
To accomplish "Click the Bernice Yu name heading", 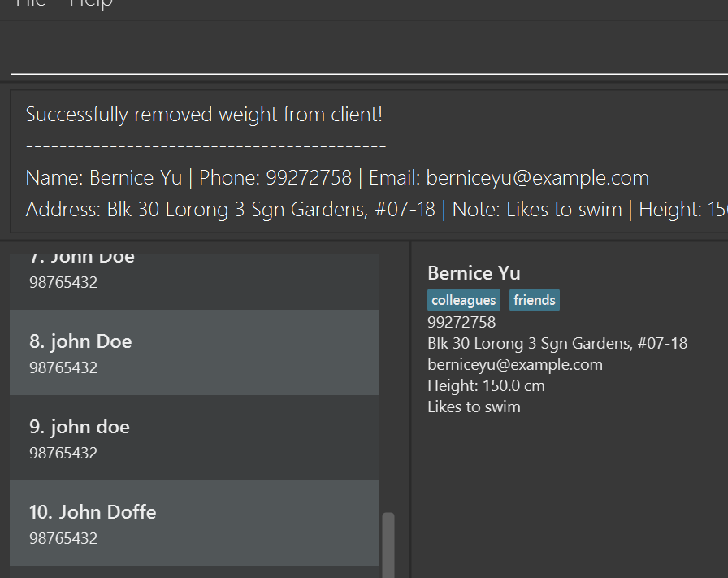I will (474, 273).
